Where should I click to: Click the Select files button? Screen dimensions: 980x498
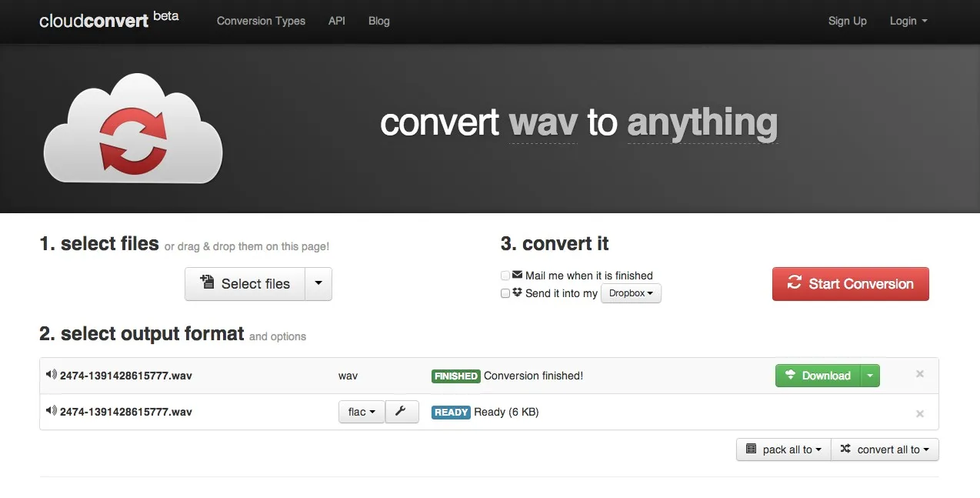pos(245,284)
